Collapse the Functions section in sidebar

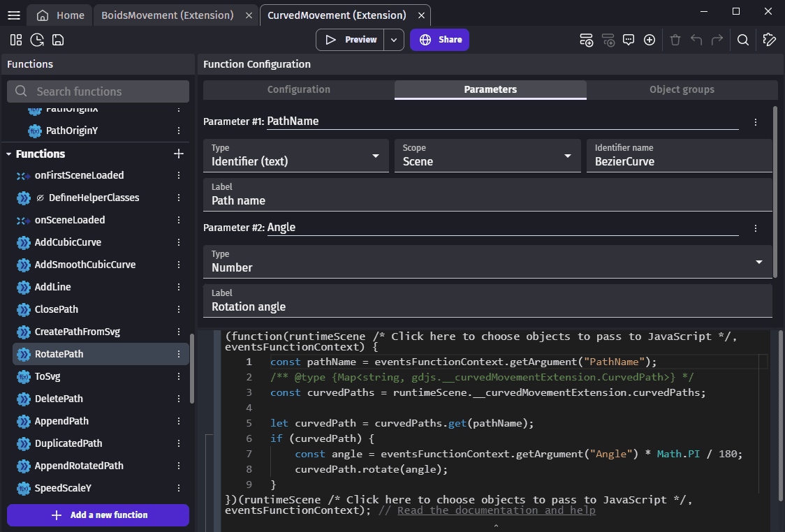pos(9,154)
